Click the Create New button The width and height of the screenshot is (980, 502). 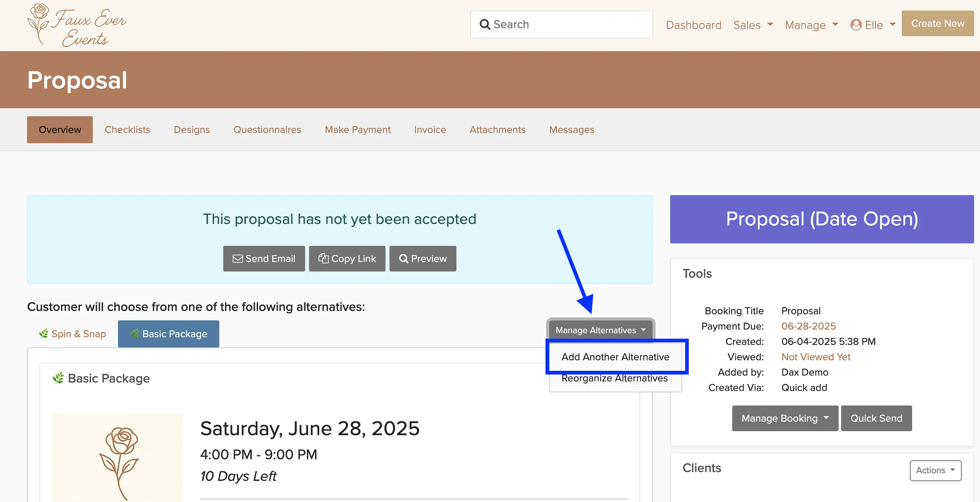(x=937, y=23)
